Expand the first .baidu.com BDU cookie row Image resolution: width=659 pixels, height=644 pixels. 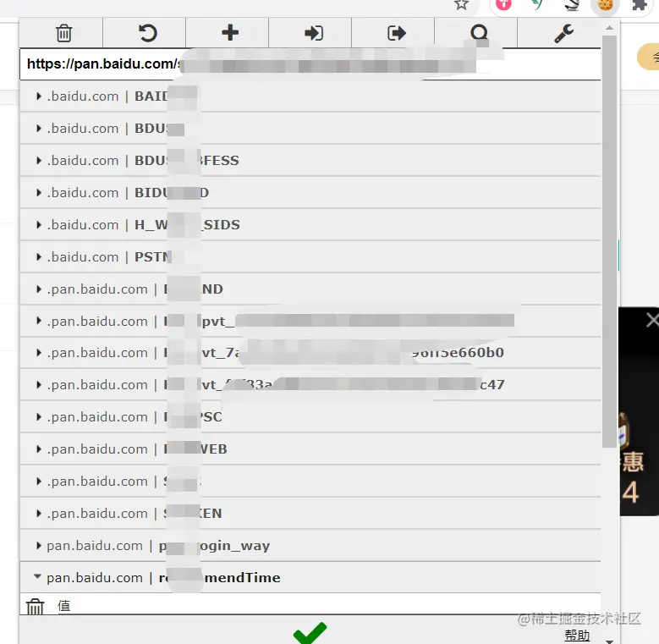pyautogui.click(x=310, y=129)
